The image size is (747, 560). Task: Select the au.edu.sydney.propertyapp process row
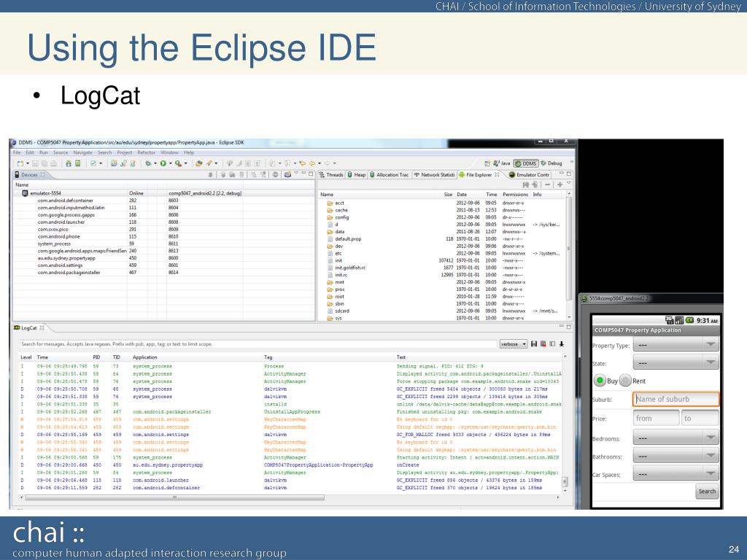(164, 258)
